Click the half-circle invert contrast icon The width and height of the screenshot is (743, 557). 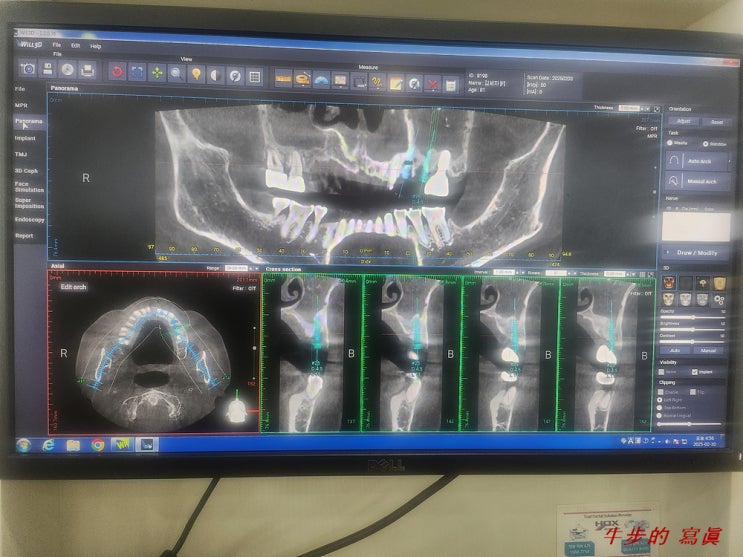216,75
